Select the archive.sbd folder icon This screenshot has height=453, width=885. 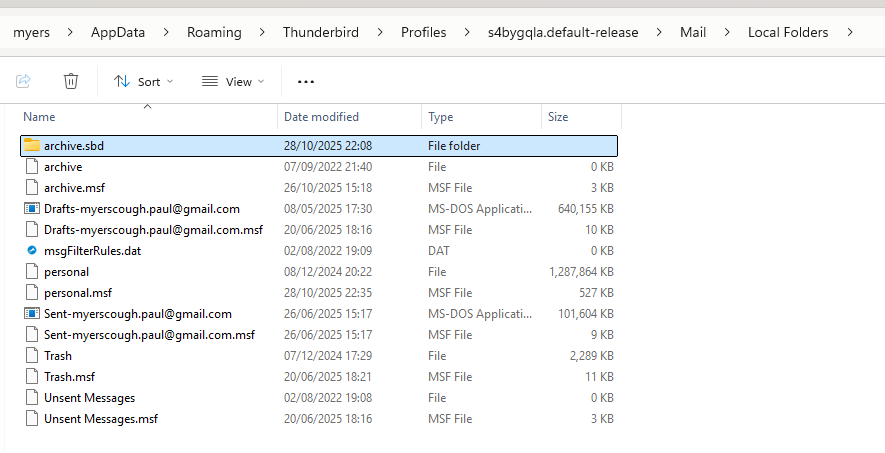point(32,146)
